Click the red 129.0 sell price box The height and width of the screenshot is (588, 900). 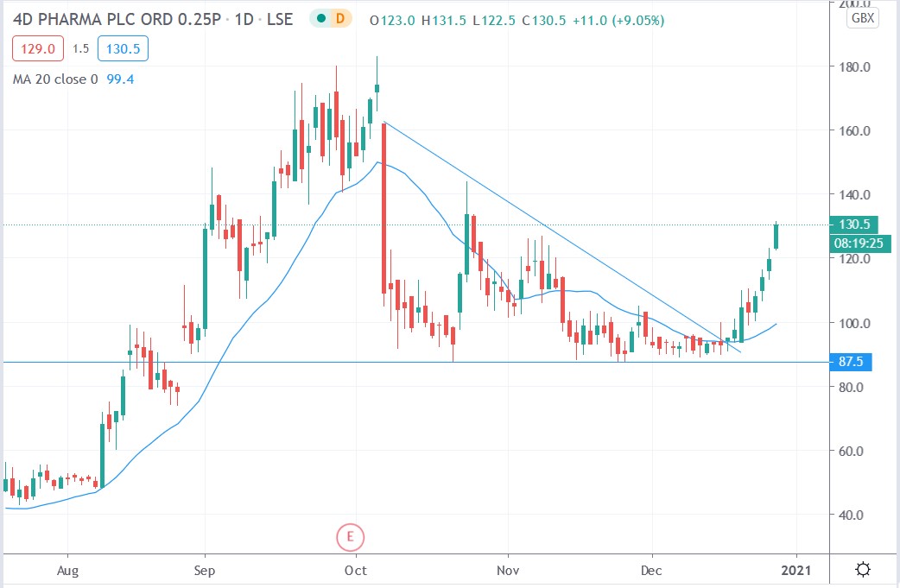(36, 48)
